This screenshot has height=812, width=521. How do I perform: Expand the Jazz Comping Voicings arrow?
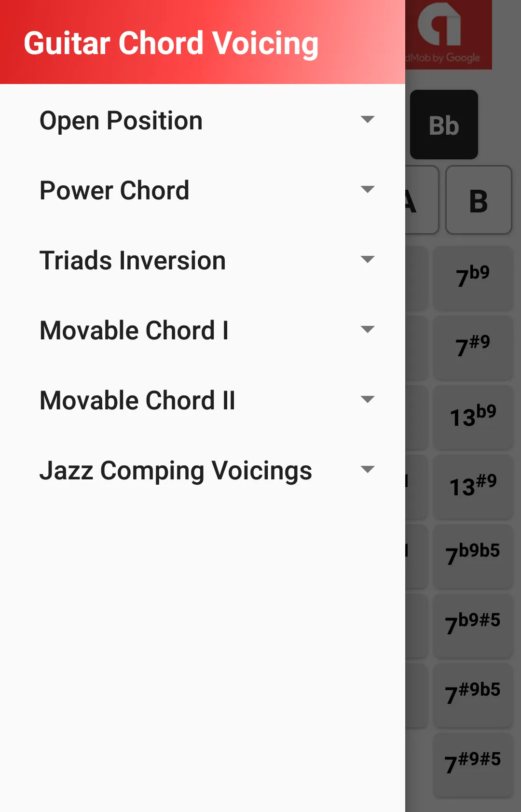pos(368,469)
